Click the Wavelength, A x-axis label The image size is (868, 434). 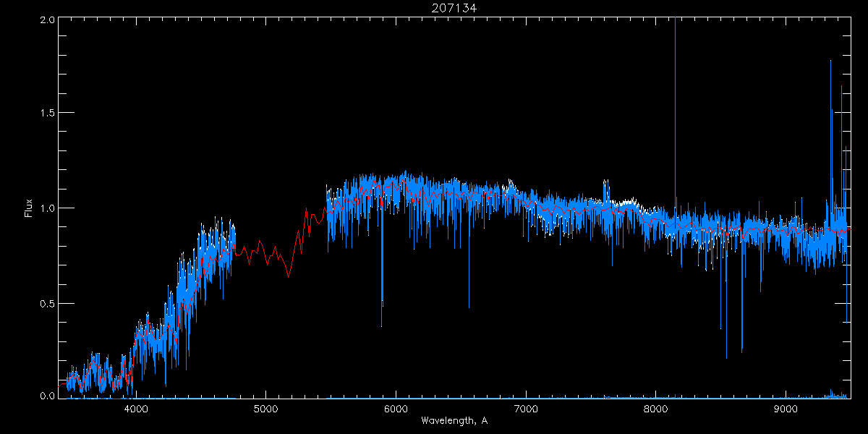[x=454, y=420]
